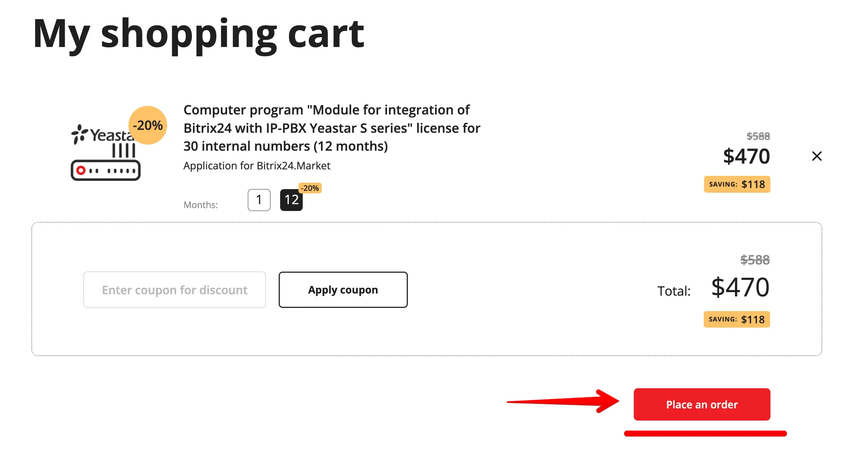The width and height of the screenshot is (868, 455).
Task: Click the Application for Bitrix24.Market subtitle
Action: (257, 166)
